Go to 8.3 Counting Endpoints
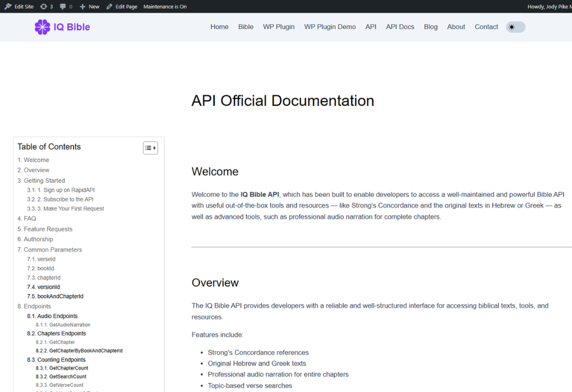572x392 pixels. 56,360
